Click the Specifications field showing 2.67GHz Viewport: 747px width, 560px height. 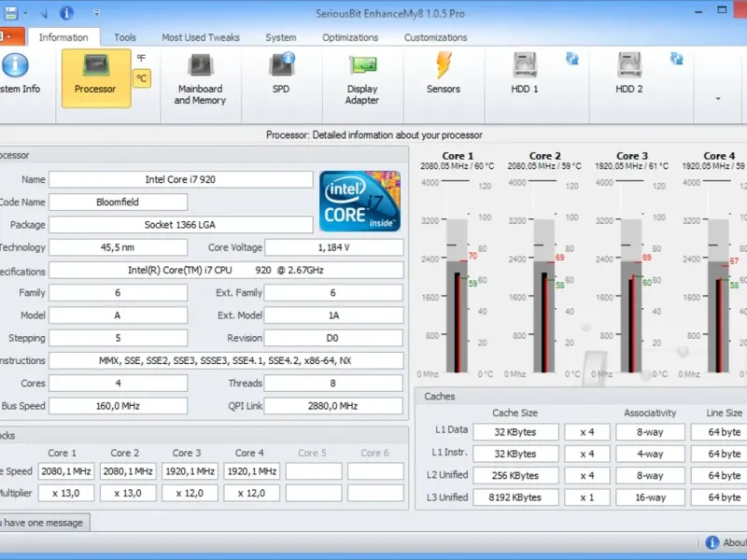pos(226,270)
